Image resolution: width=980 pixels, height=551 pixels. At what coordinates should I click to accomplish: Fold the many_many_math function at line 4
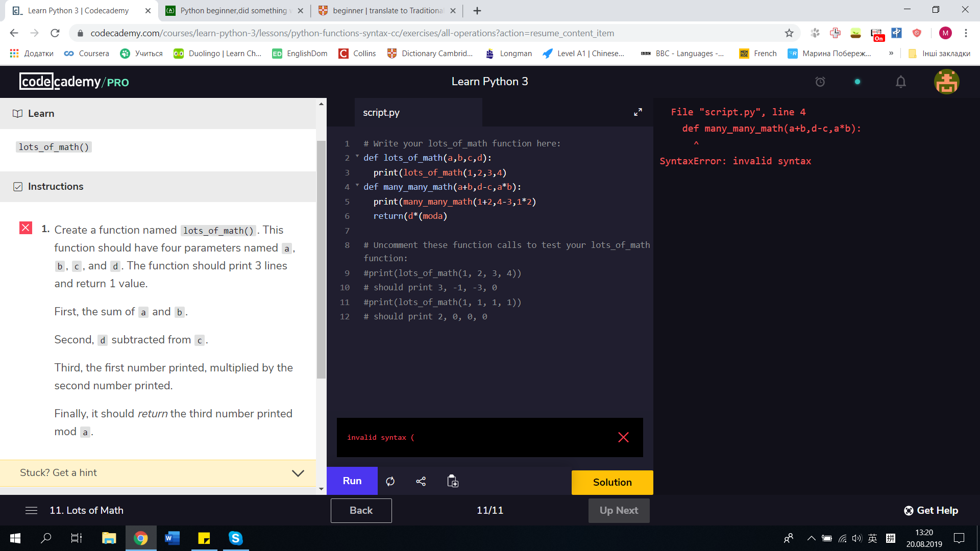tap(357, 186)
